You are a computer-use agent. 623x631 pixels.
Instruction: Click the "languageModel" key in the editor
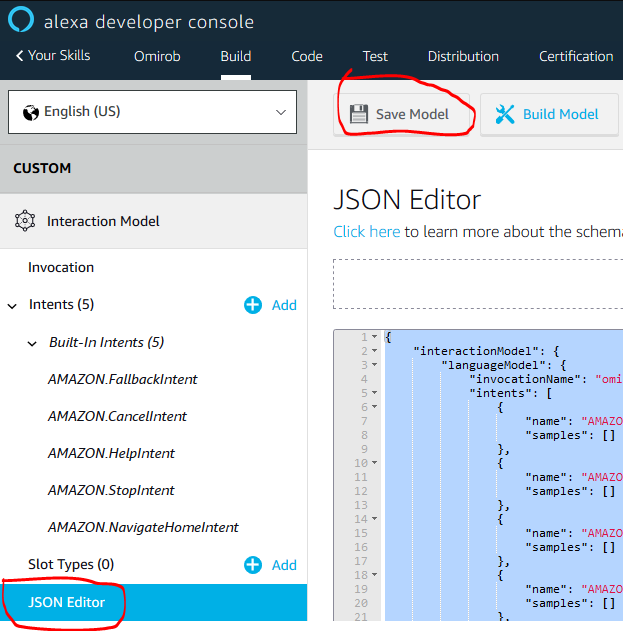(497, 365)
